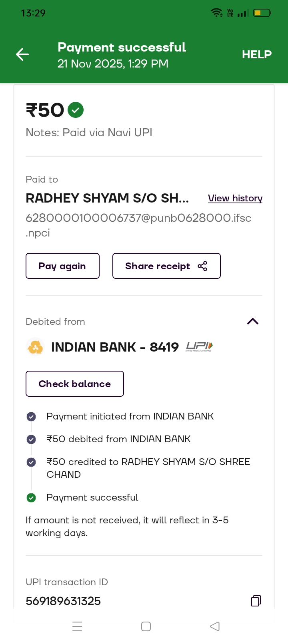Viewport: 288px width, 644px height.
Task: Collapse the Debited from section
Action: (253, 322)
